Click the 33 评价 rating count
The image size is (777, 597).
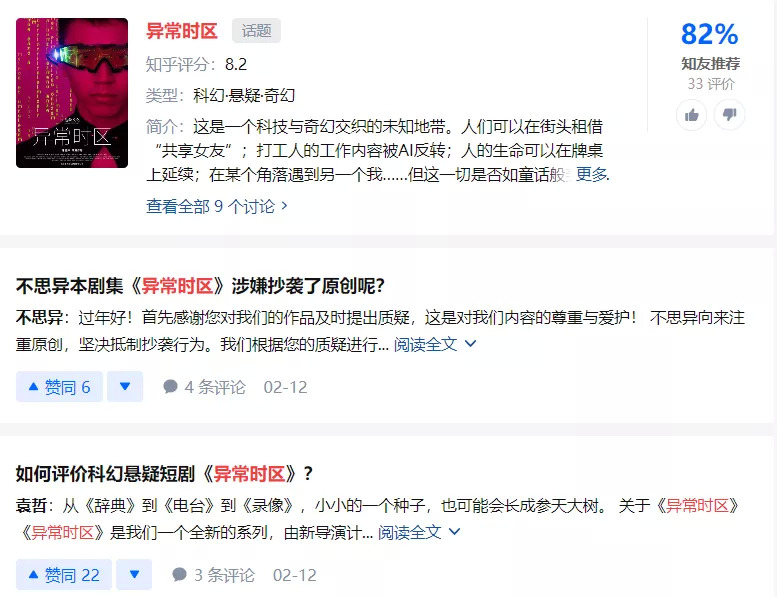(x=711, y=84)
